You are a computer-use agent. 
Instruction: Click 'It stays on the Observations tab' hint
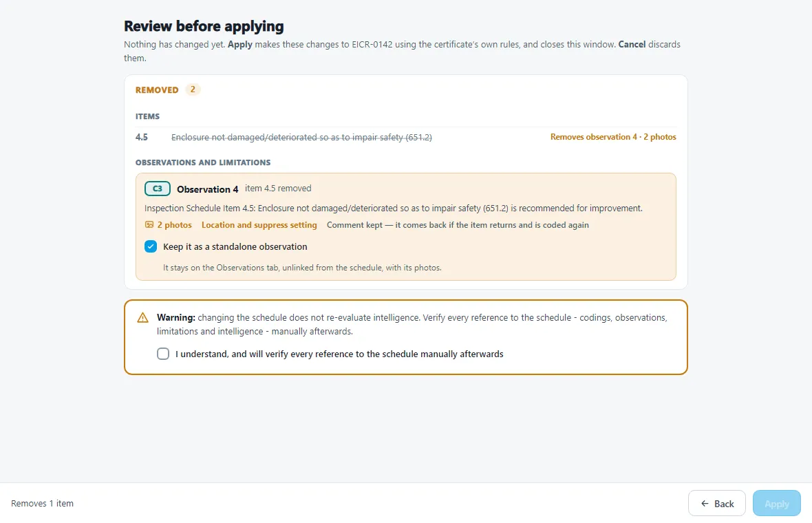[x=302, y=268]
